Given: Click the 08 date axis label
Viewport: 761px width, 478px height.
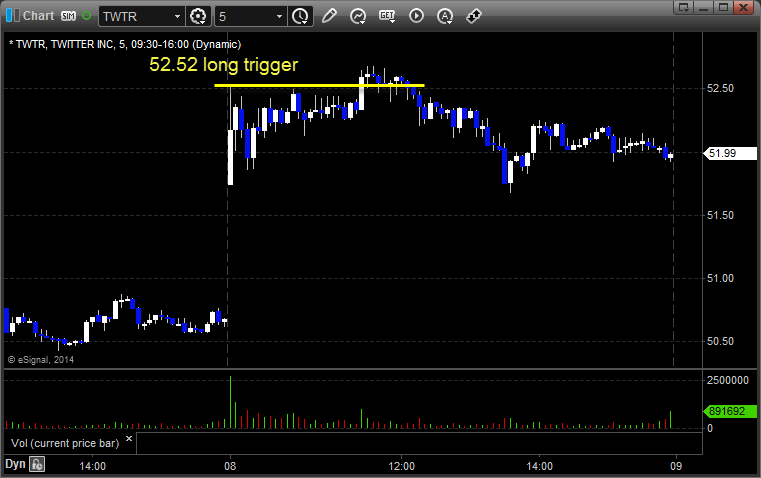Looking at the screenshot, I should click(230, 466).
